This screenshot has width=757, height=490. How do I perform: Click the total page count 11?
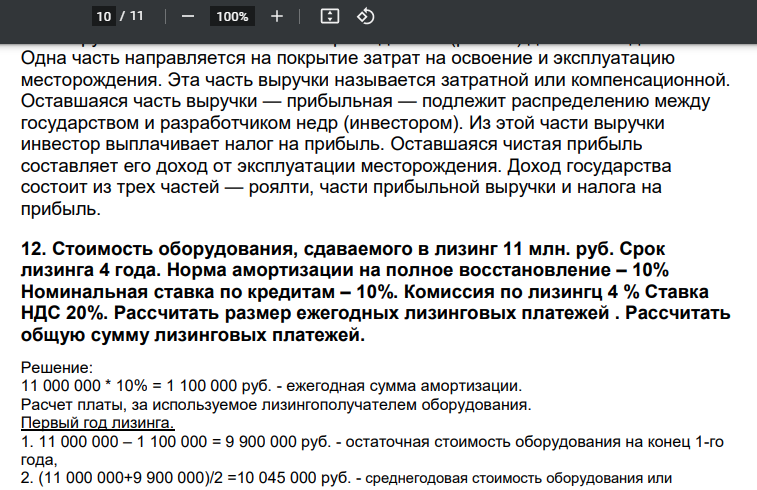[x=137, y=16]
